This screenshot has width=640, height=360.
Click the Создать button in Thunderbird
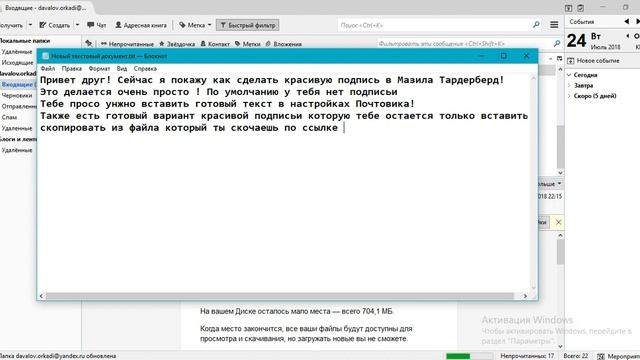55,25
